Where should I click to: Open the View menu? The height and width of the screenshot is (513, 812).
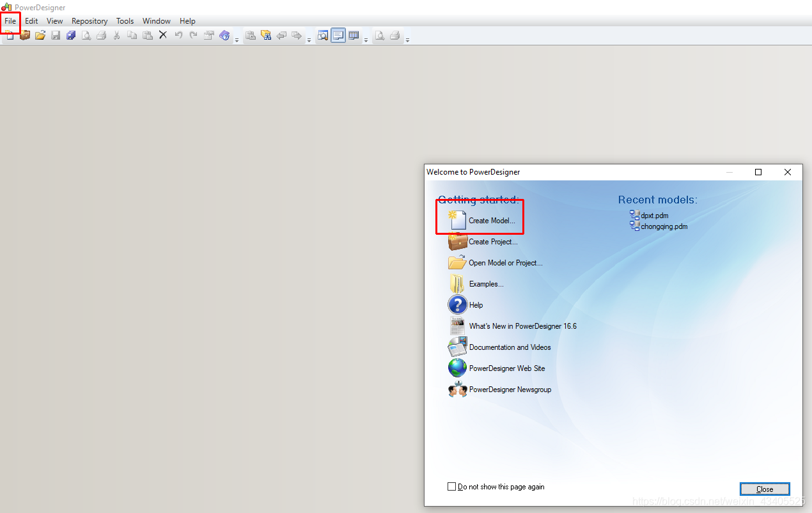pyautogui.click(x=55, y=21)
